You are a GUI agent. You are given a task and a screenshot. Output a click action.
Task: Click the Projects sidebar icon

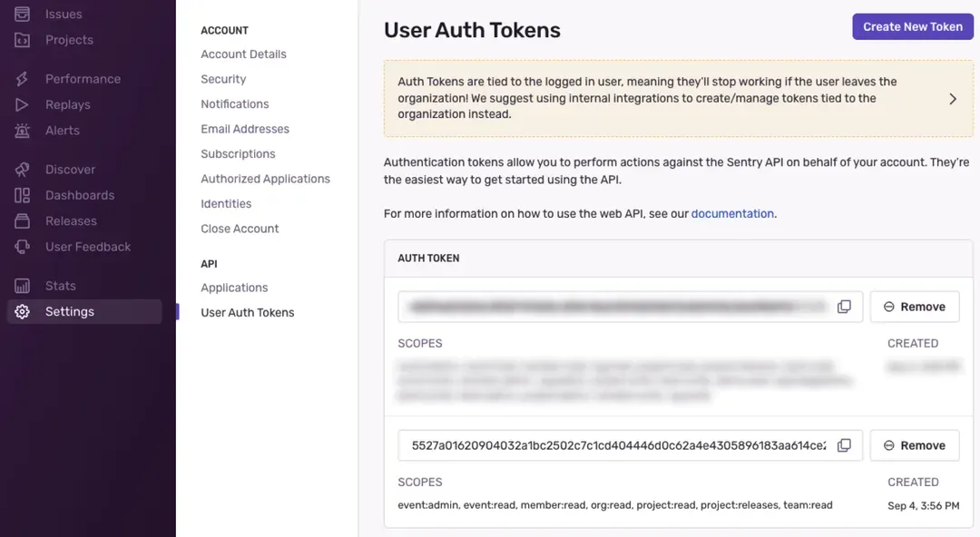tap(22, 40)
